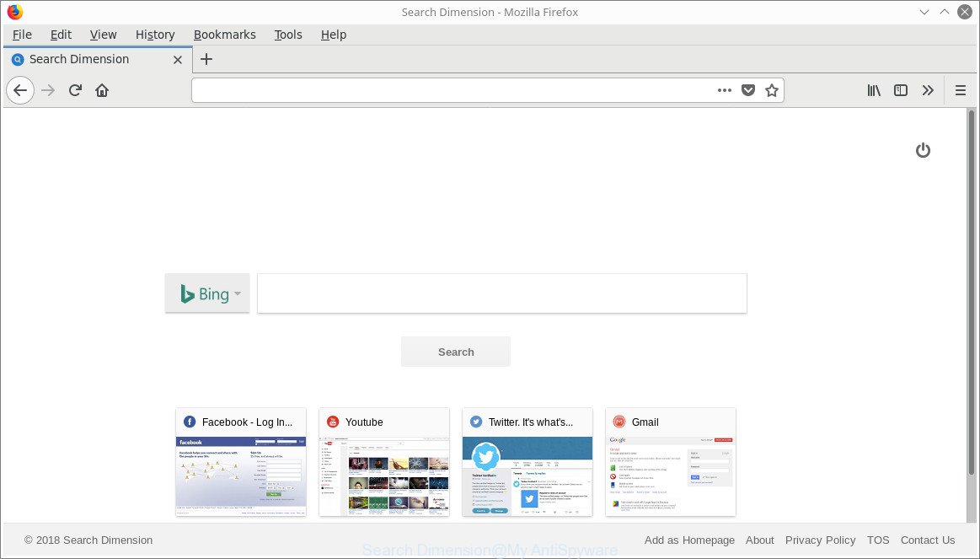The height and width of the screenshot is (559, 980).
Task: Click the Firefox logo in title bar
Action: 15,12
